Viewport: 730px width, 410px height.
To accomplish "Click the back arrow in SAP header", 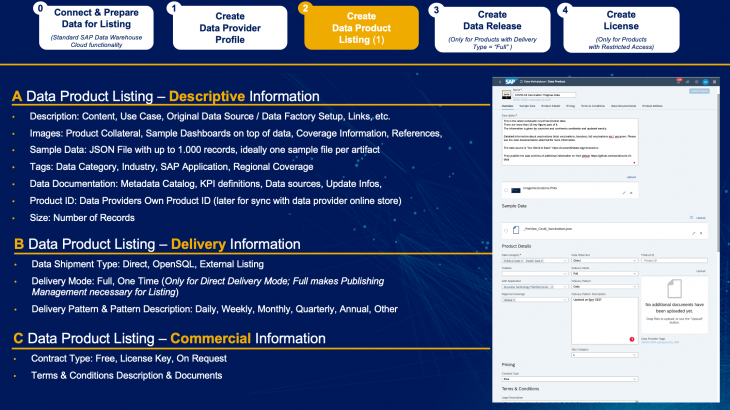I will point(500,81).
